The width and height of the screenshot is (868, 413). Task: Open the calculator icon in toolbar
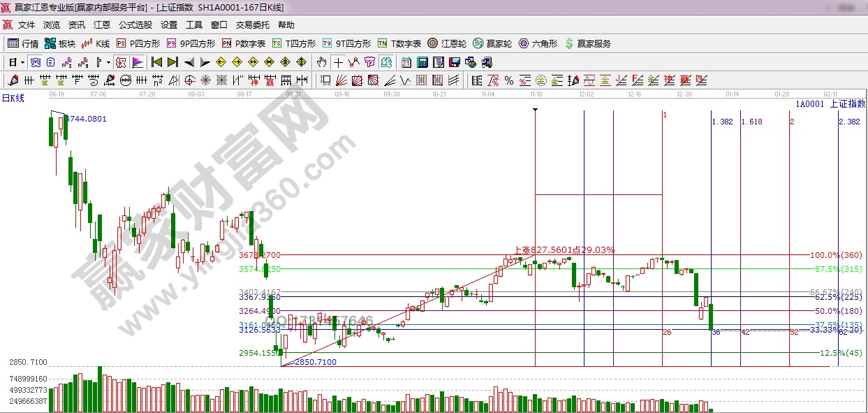pyautogui.click(x=422, y=61)
